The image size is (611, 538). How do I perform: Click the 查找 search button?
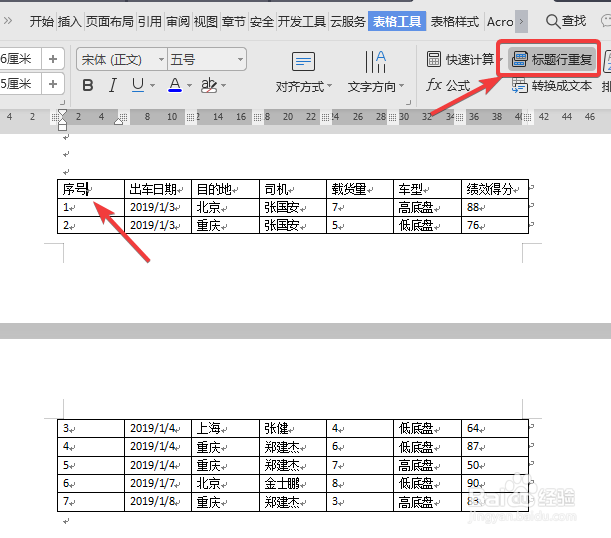(x=566, y=21)
